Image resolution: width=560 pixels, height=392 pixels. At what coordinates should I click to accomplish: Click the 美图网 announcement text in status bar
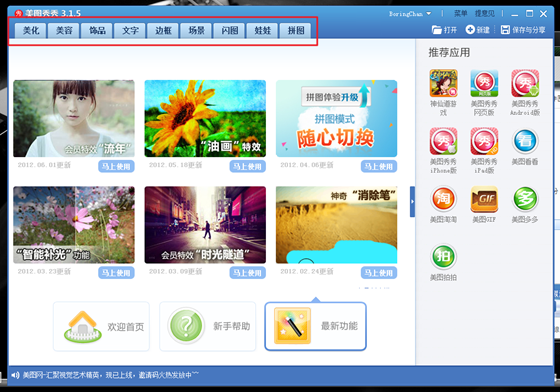[x=111, y=375]
